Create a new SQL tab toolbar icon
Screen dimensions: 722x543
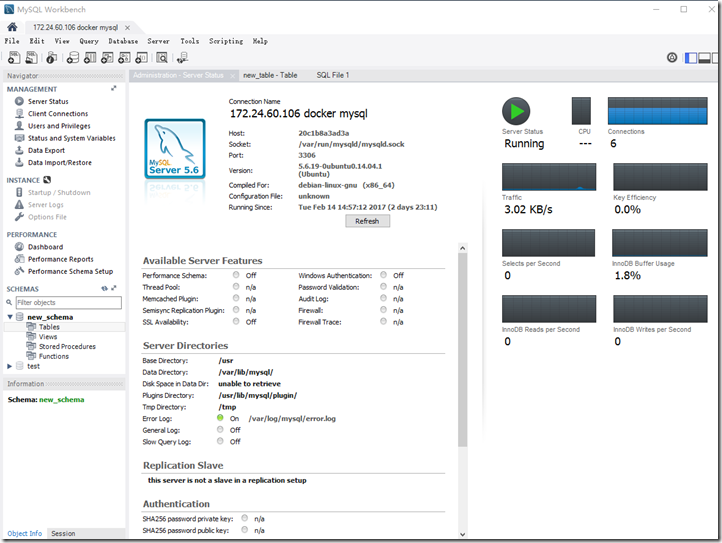pos(14,58)
